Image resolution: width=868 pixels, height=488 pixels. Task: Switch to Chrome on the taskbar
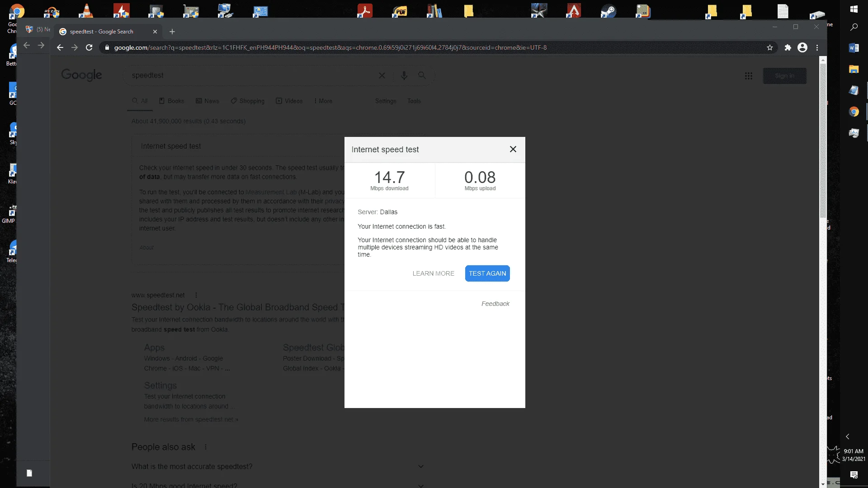pyautogui.click(x=854, y=112)
